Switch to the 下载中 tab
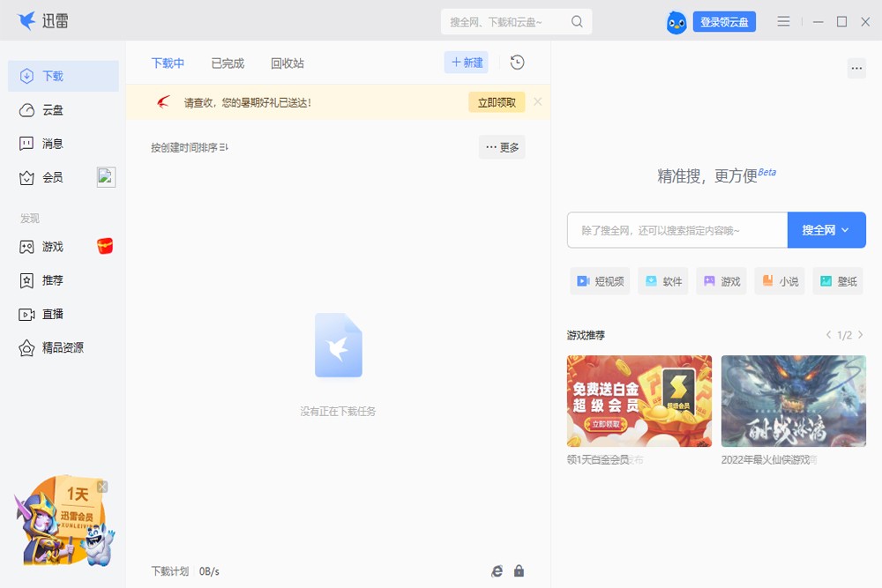The height and width of the screenshot is (588, 882). pos(168,63)
